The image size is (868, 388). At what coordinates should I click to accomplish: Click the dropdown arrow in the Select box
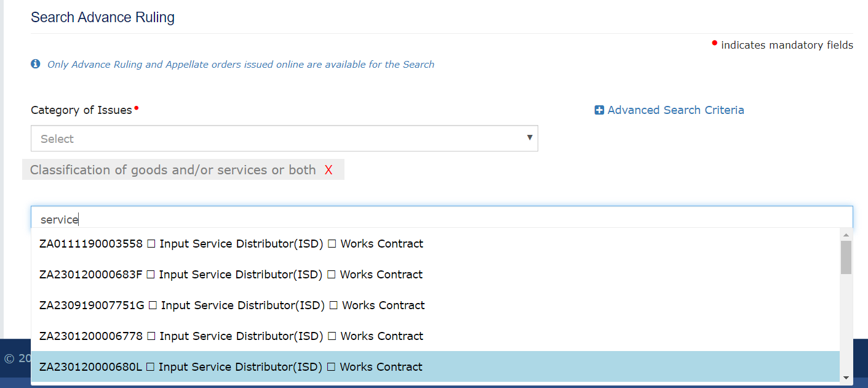pyautogui.click(x=530, y=138)
